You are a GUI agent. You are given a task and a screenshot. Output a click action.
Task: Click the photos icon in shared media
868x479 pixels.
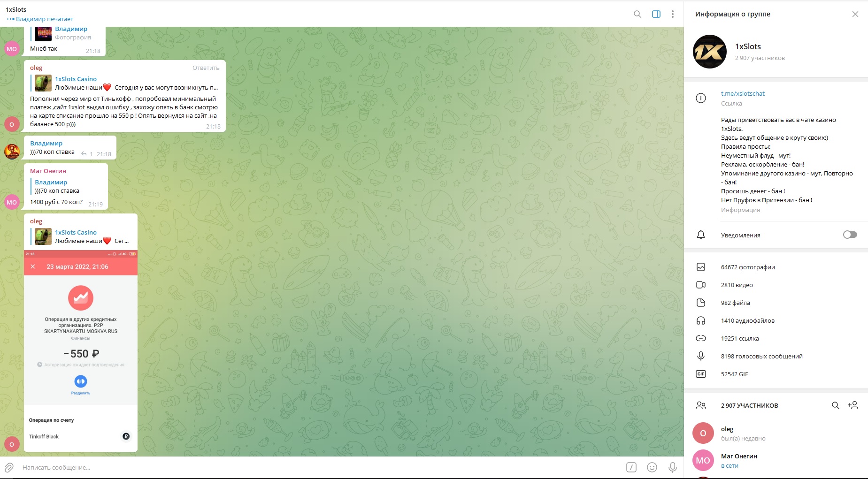[x=701, y=267]
